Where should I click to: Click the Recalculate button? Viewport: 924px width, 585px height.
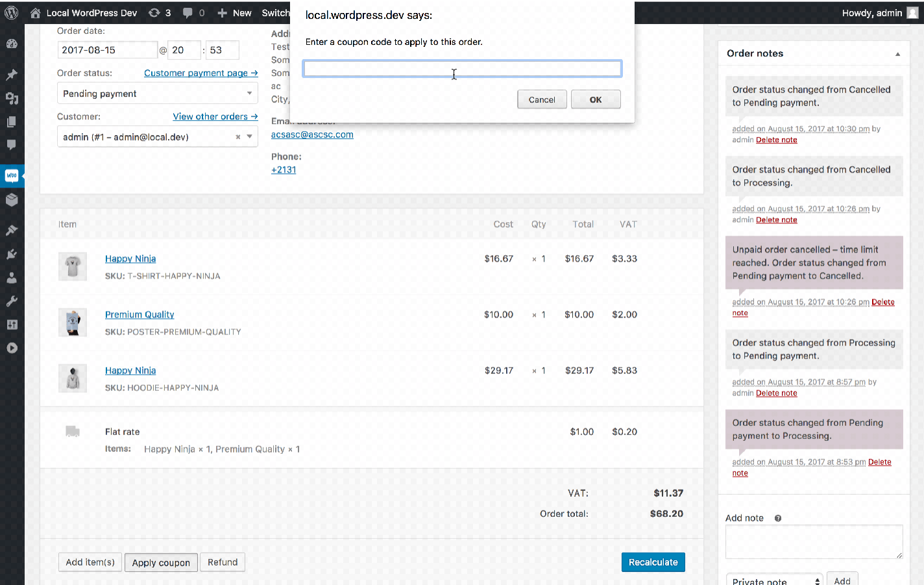click(x=653, y=562)
